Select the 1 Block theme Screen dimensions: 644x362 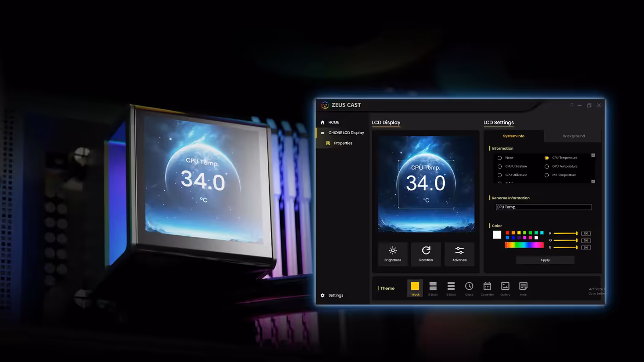(415, 288)
